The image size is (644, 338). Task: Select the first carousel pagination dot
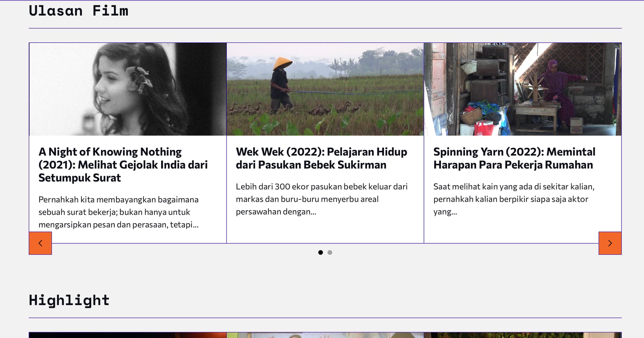pyautogui.click(x=320, y=252)
